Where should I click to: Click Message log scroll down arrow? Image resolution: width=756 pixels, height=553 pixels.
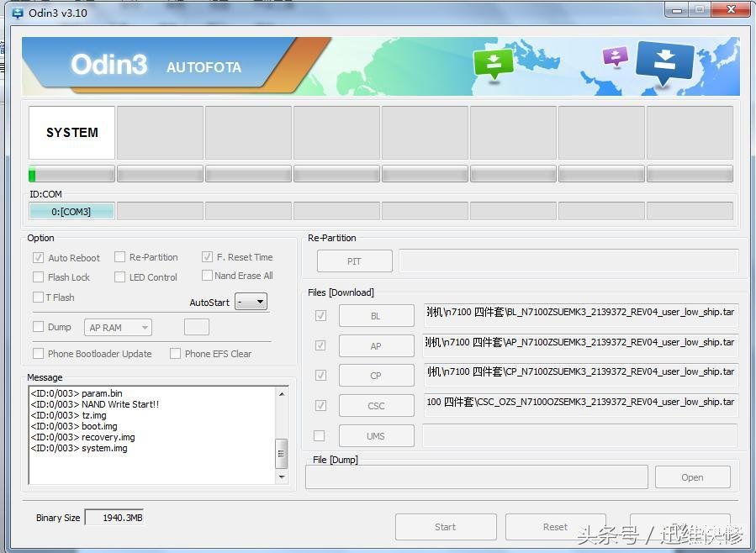coord(282,477)
